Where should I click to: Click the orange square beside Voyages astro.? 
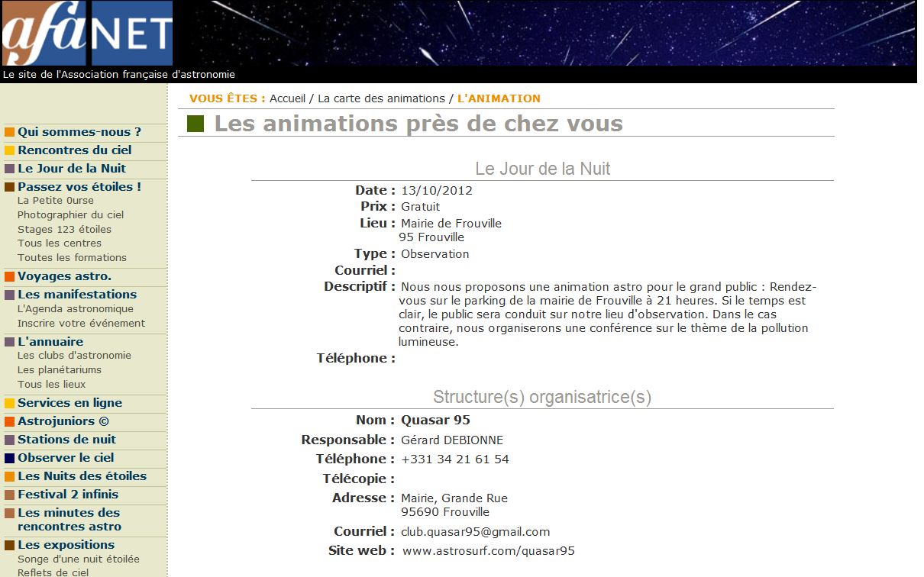(10, 276)
